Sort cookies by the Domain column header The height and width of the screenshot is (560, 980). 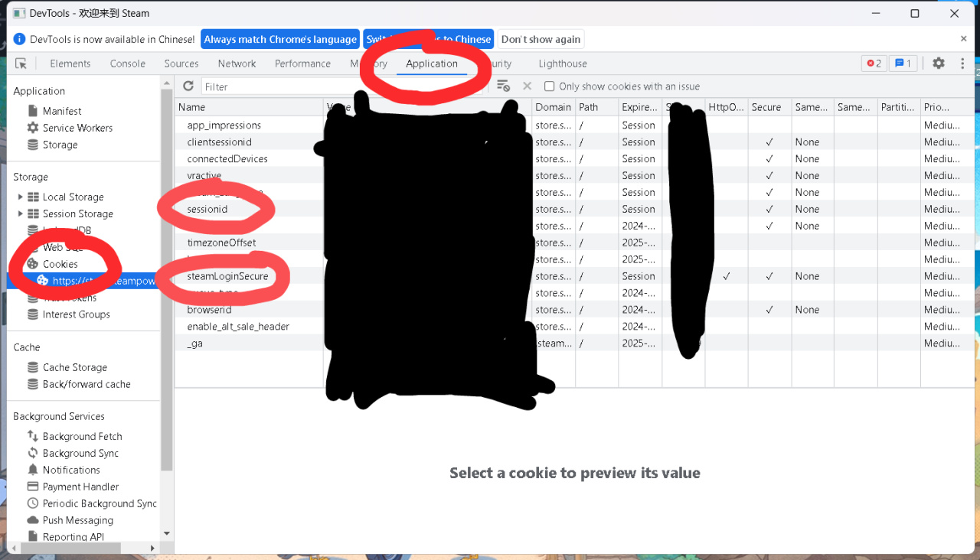pyautogui.click(x=554, y=107)
